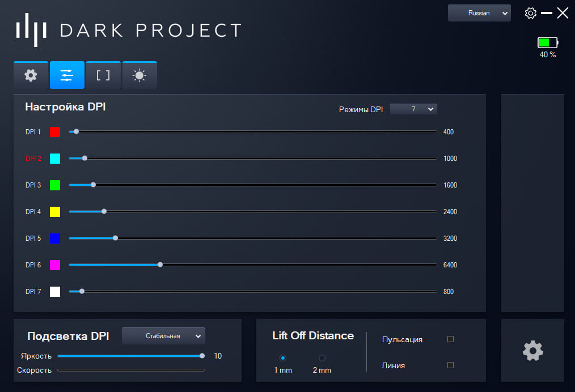Click the DPI 3 slider handle

coord(93,185)
